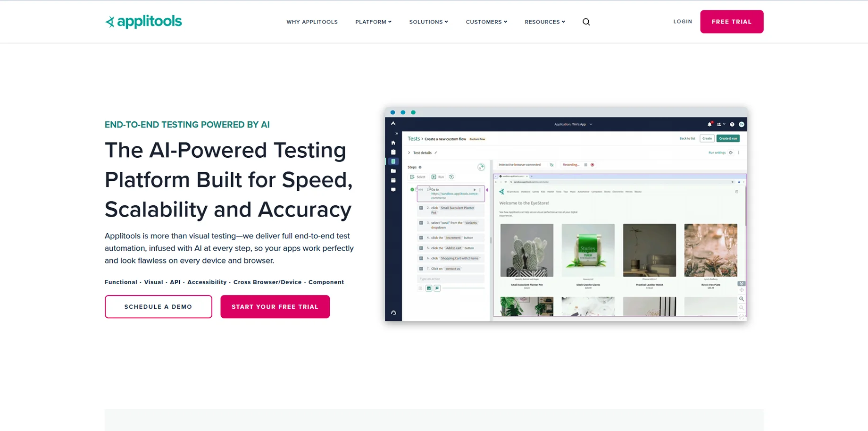This screenshot has height=431, width=868.
Task: Pause the recording with the pause icon
Action: [x=586, y=165]
